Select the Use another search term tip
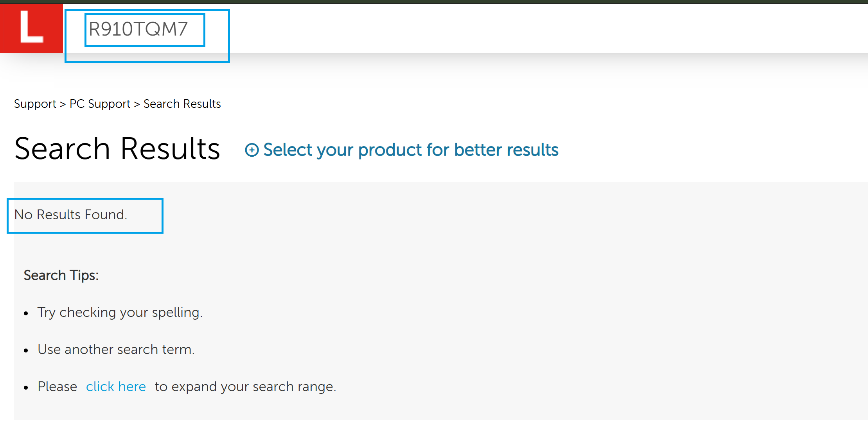 click(116, 349)
